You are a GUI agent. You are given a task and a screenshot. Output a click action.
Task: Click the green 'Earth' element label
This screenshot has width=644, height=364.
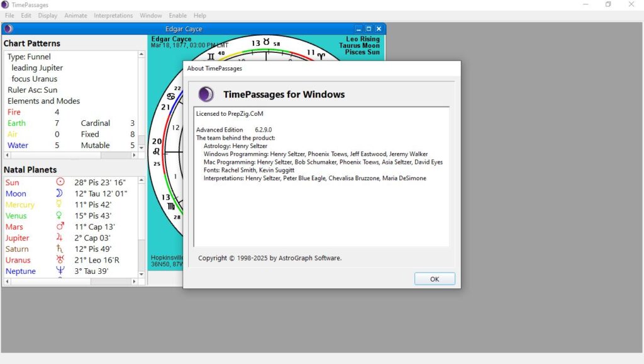click(16, 123)
